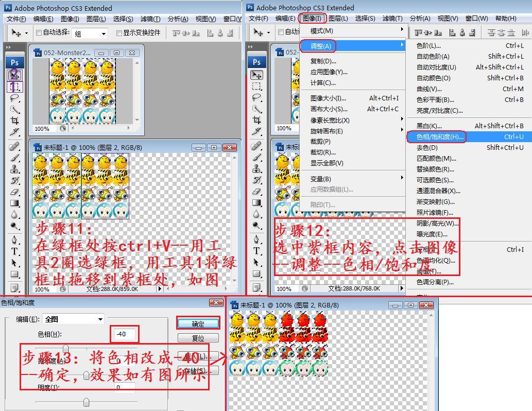The width and height of the screenshot is (532, 411).
Task: Align right edges in left window options bar
Action: point(230,33)
